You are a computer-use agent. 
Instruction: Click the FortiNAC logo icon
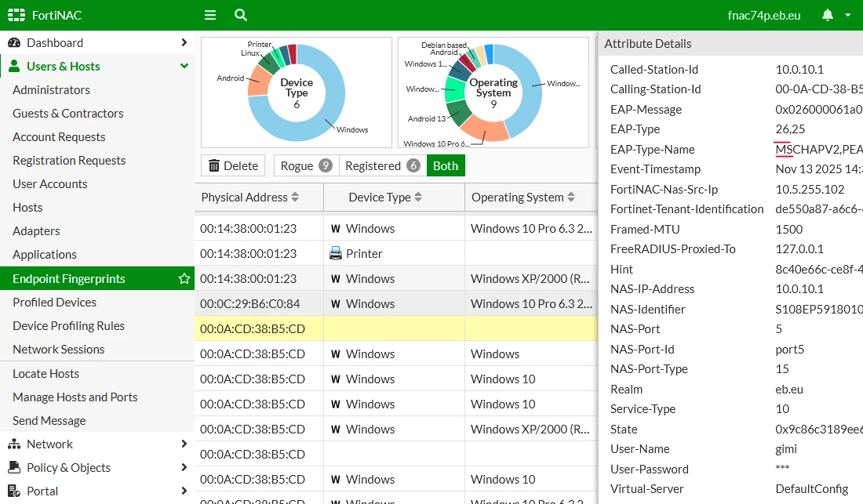[16, 15]
